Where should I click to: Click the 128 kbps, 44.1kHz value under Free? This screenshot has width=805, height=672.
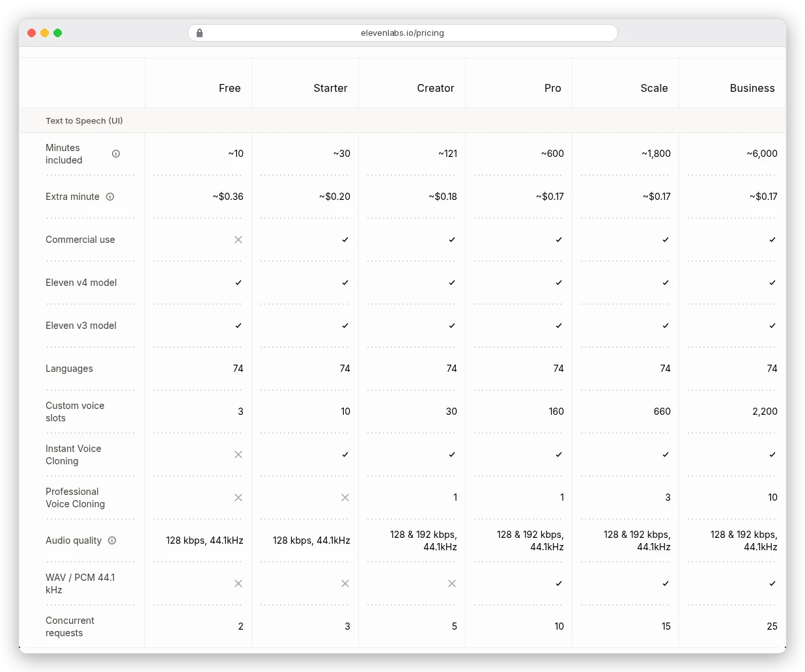205,540
